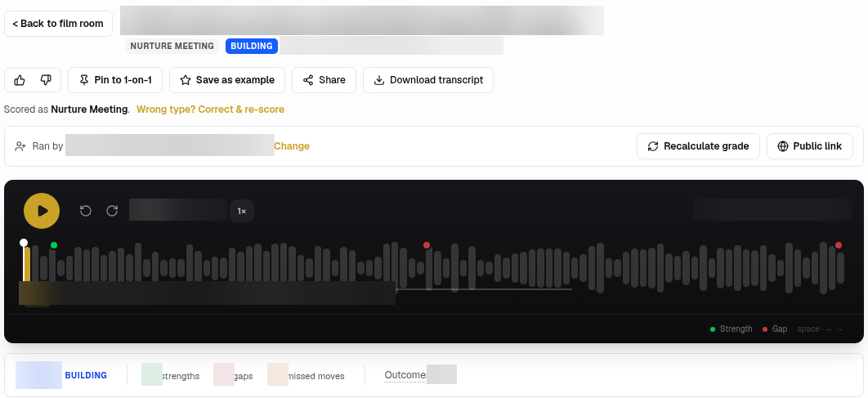Click the gaps count in summary bar
Screen dimensions: 868x398
pos(233,376)
